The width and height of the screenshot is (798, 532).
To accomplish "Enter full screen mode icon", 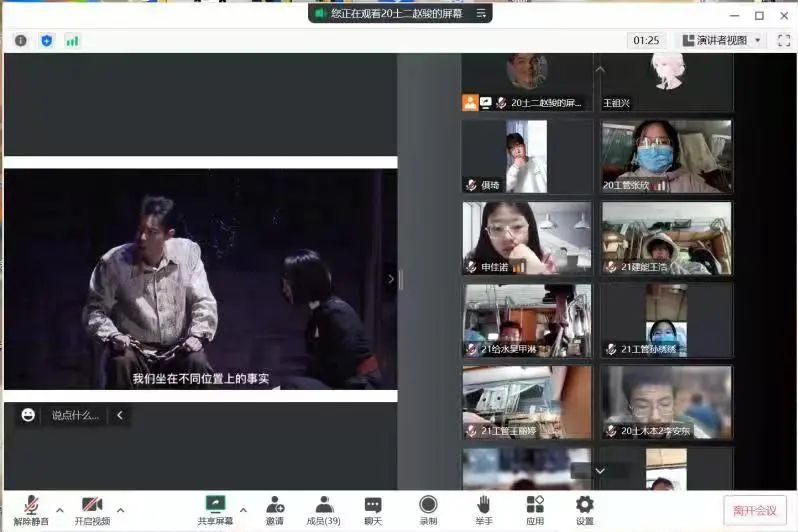I will pos(784,40).
